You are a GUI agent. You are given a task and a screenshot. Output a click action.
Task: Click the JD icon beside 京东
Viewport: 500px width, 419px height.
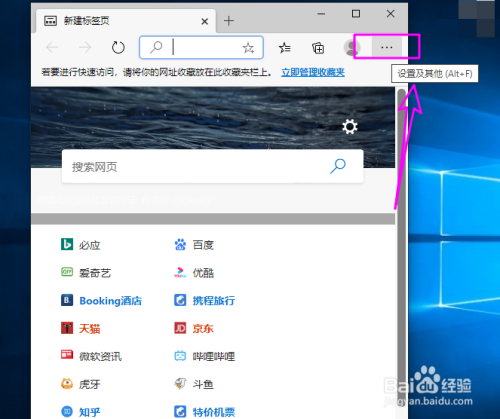(x=180, y=328)
